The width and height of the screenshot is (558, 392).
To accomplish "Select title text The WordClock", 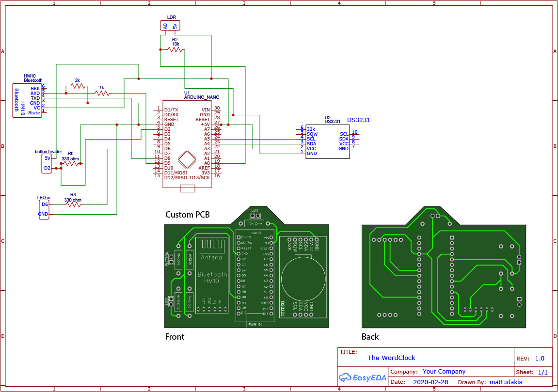I will click(x=391, y=358).
